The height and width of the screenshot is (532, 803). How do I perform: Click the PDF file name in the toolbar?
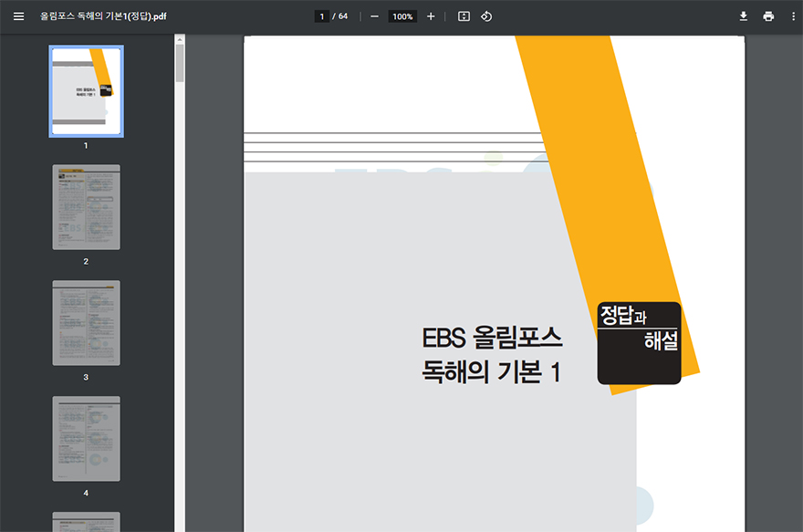(x=103, y=16)
